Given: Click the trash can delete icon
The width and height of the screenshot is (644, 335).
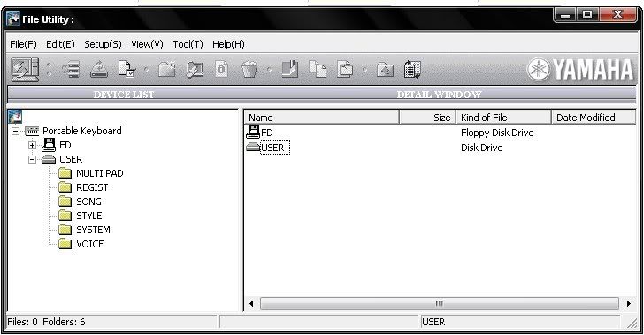Looking at the screenshot, I should click(x=249, y=69).
